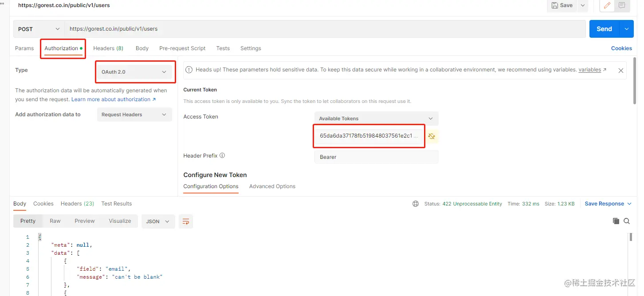Screen dimensions: 644x296
Task: Click the Bearer header prefix field
Action: 376,157
